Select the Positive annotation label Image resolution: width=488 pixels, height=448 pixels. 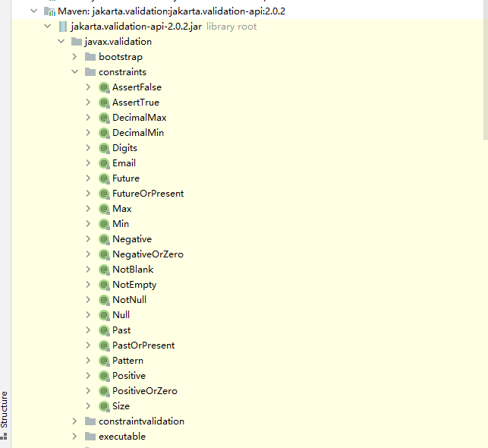[129, 376]
